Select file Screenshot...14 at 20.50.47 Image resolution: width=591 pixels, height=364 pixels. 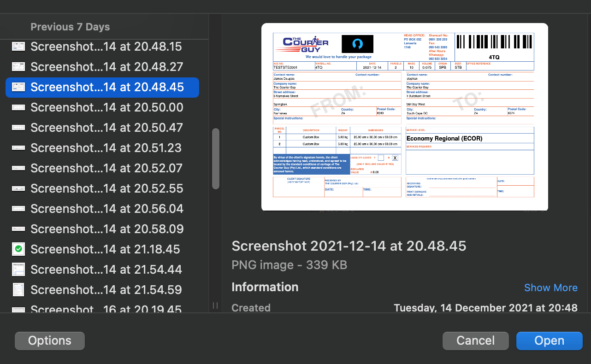coord(102,128)
